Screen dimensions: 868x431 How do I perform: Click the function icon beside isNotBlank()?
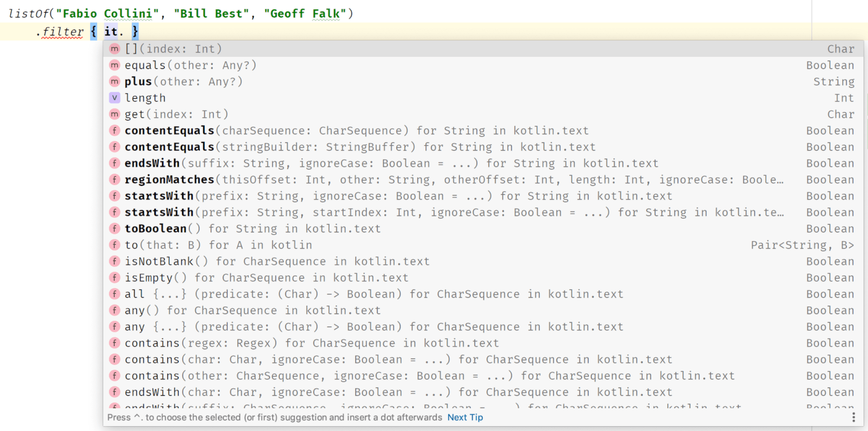click(x=114, y=261)
